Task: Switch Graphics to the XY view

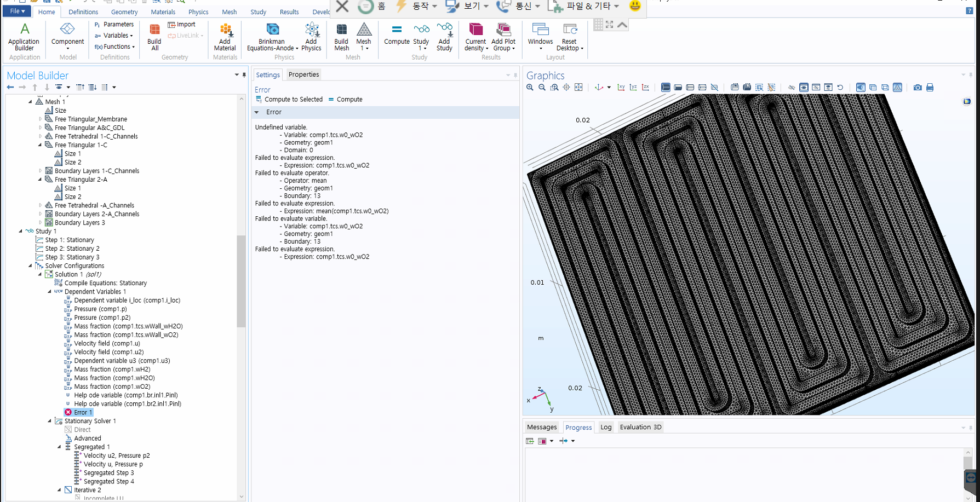Action: [x=621, y=88]
